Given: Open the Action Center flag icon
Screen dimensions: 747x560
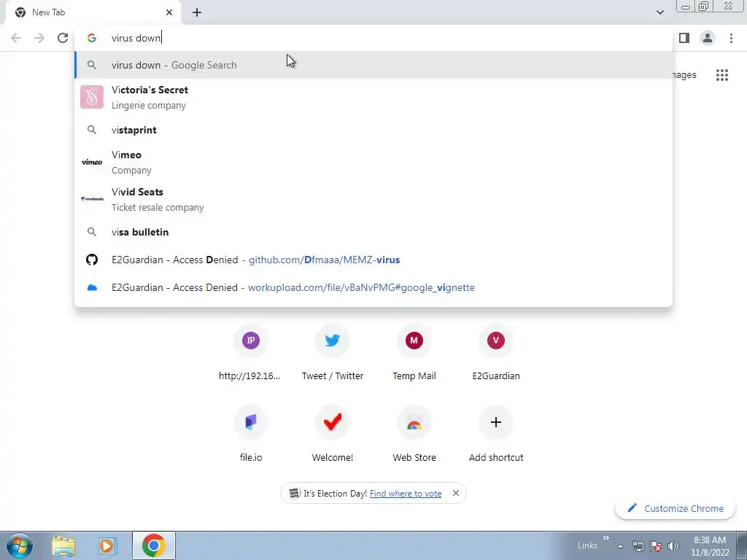Looking at the screenshot, I should pyautogui.click(x=656, y=546).
